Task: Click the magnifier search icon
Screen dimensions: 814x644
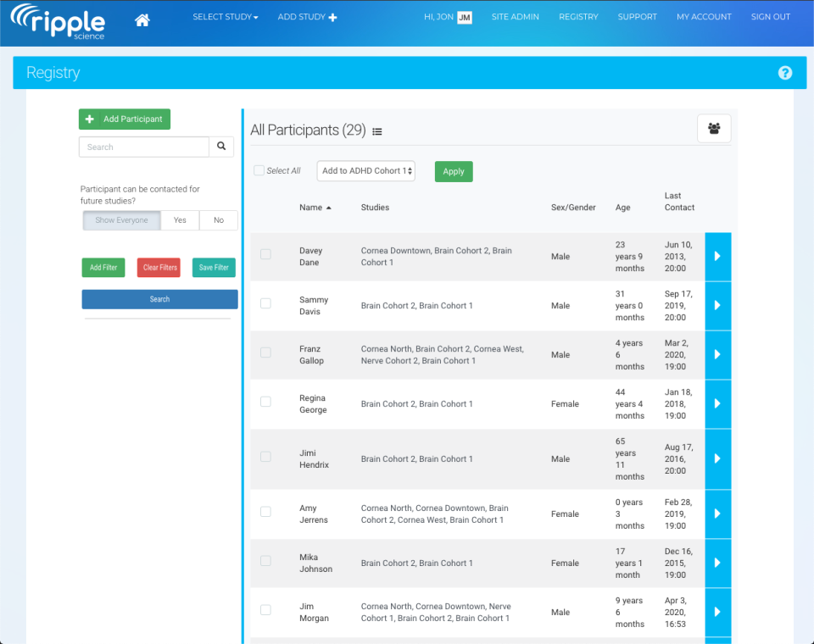Action: 220,147
